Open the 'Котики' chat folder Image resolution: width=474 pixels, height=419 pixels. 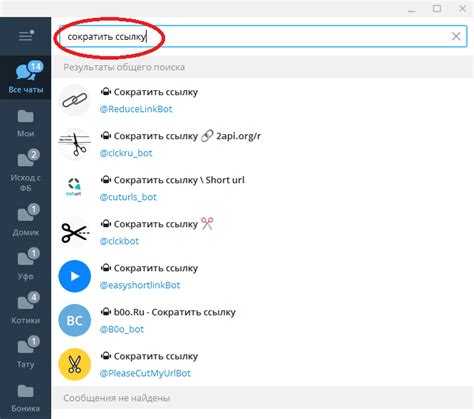click(26, 308)
